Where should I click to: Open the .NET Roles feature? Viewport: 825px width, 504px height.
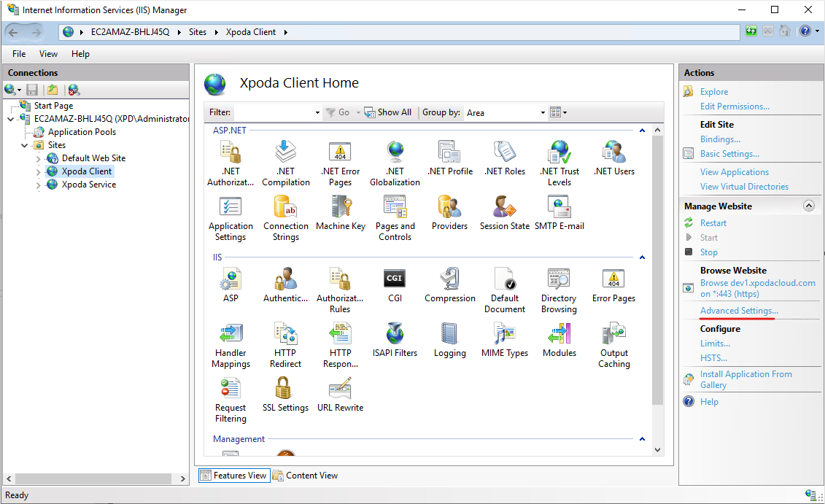click(x=505, y=158)
